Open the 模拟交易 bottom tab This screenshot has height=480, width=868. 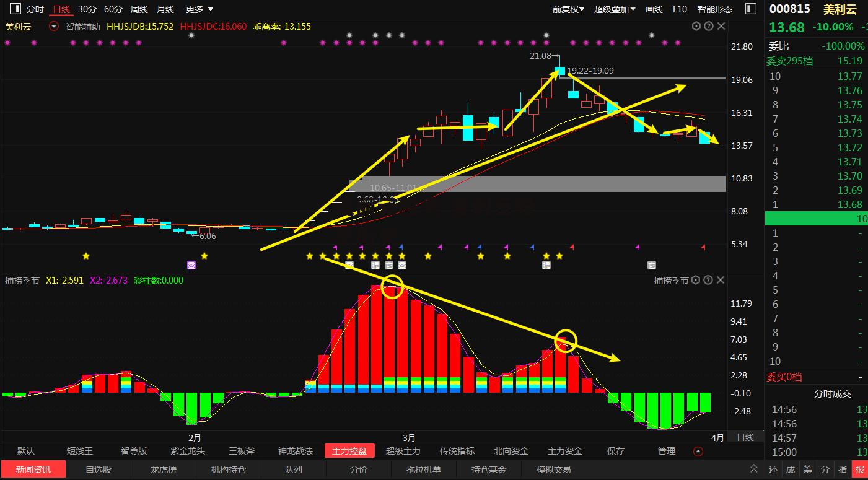coord(554,469)
